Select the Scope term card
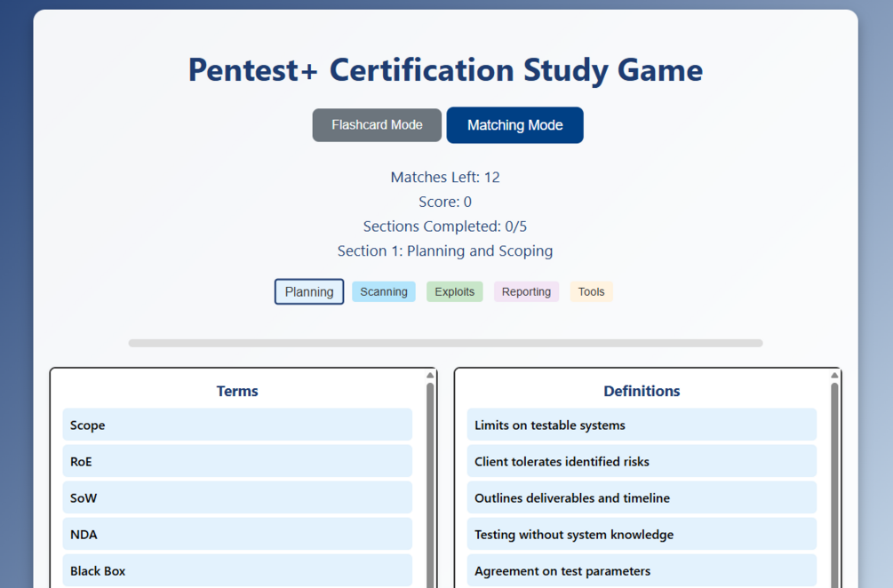Image resolution: width=893 pixels, height=588 pixels. point(237,425)
